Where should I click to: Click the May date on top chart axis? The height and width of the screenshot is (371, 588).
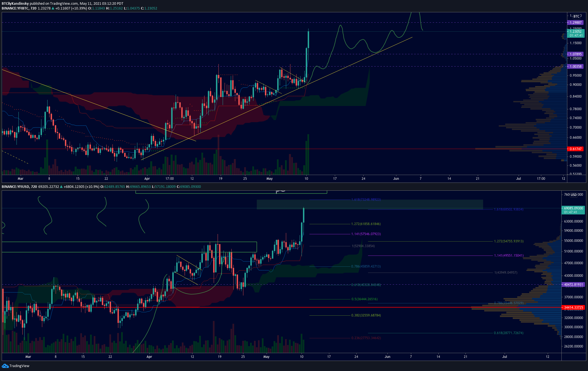pyautogui.click(x=269, y=179)
